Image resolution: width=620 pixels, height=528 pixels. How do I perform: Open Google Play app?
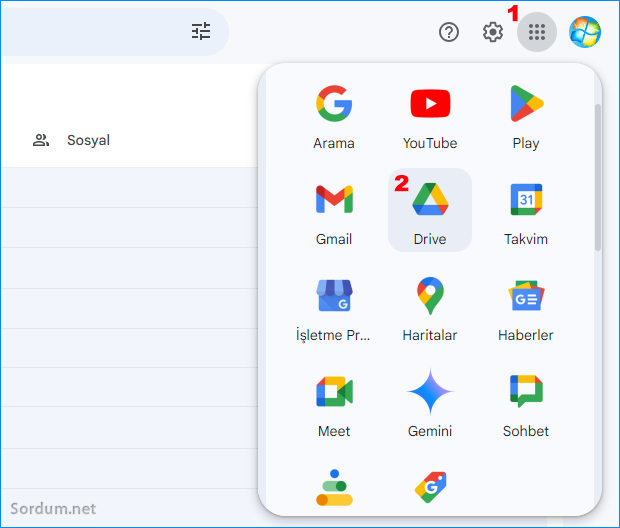click(526, 116)
